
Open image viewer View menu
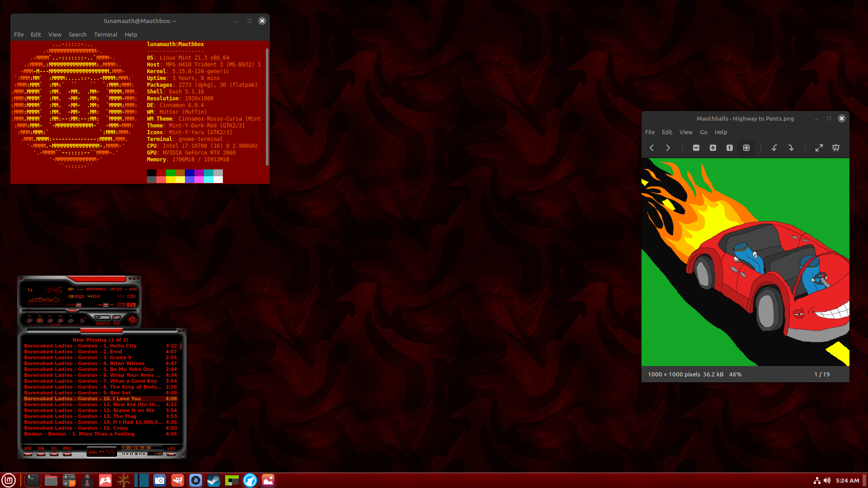[x=686, y=132]
